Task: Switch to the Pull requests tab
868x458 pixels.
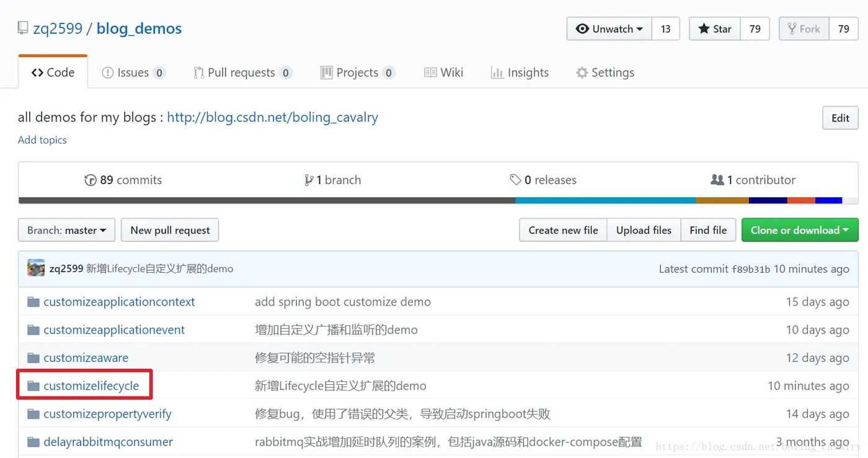Action: point(242,73)
